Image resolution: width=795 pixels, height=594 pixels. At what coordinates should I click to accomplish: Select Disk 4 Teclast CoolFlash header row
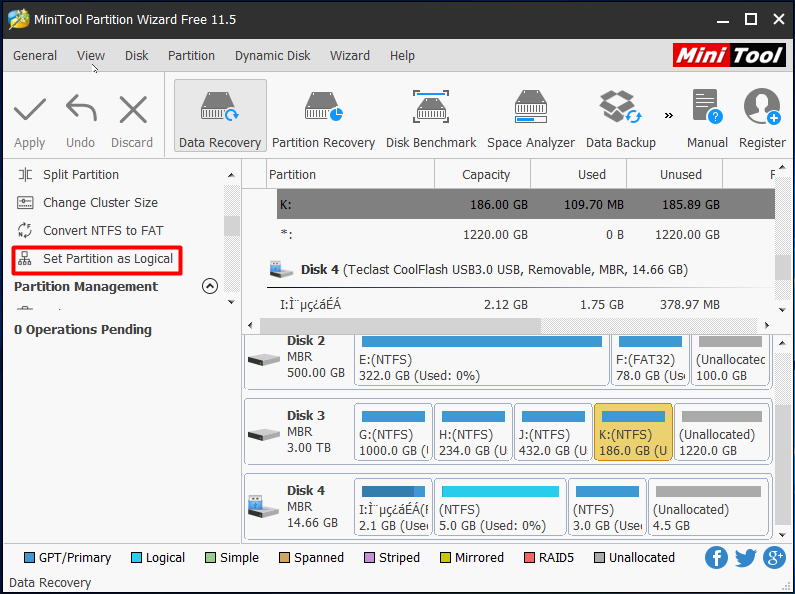(521, 270)
